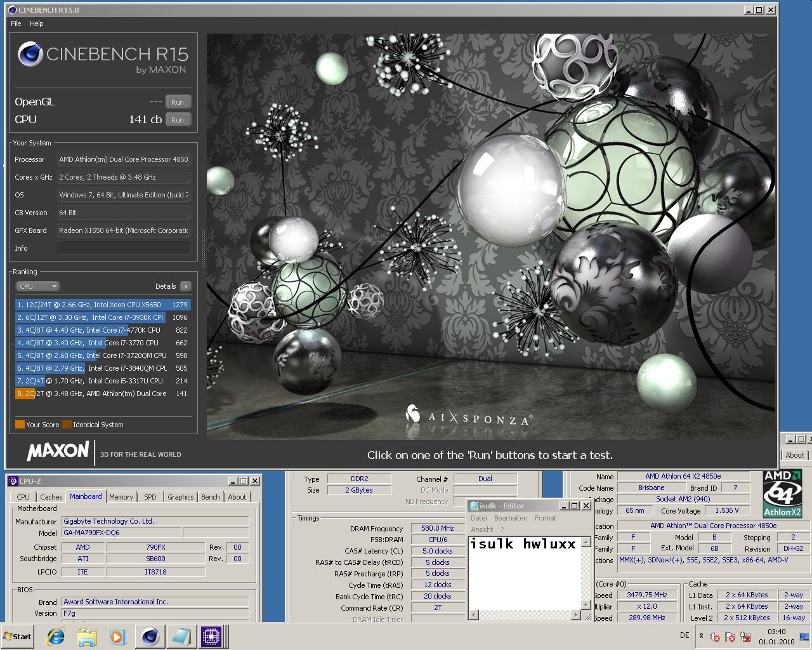Open the Ansicht menu in the editor
The image size is (812, 650).
coord(482,529)
